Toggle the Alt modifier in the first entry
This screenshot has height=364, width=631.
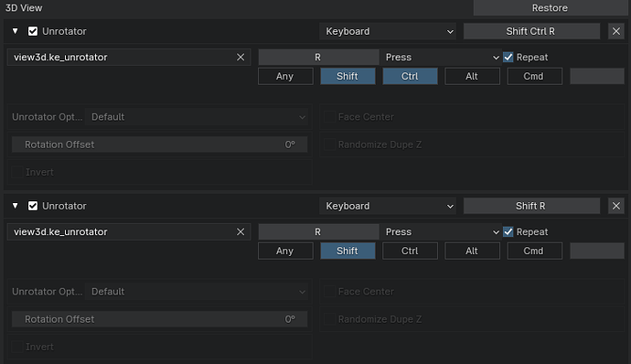pyautogui.click(x=473, y=76)
